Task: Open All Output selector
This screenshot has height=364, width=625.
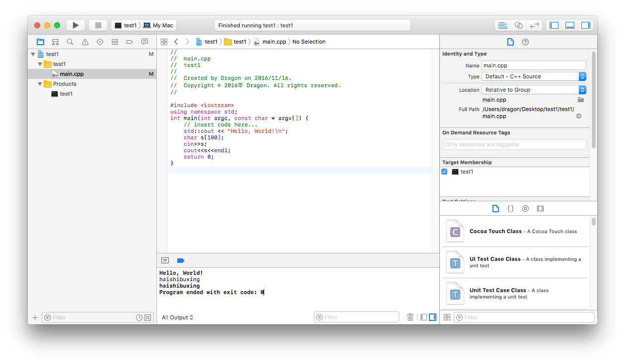Action: (x=177, y=317)
